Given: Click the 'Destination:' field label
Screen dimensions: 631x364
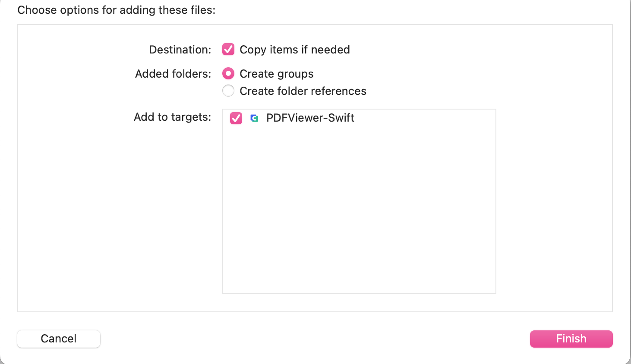Looking at the screenshot, I should 180,50.
